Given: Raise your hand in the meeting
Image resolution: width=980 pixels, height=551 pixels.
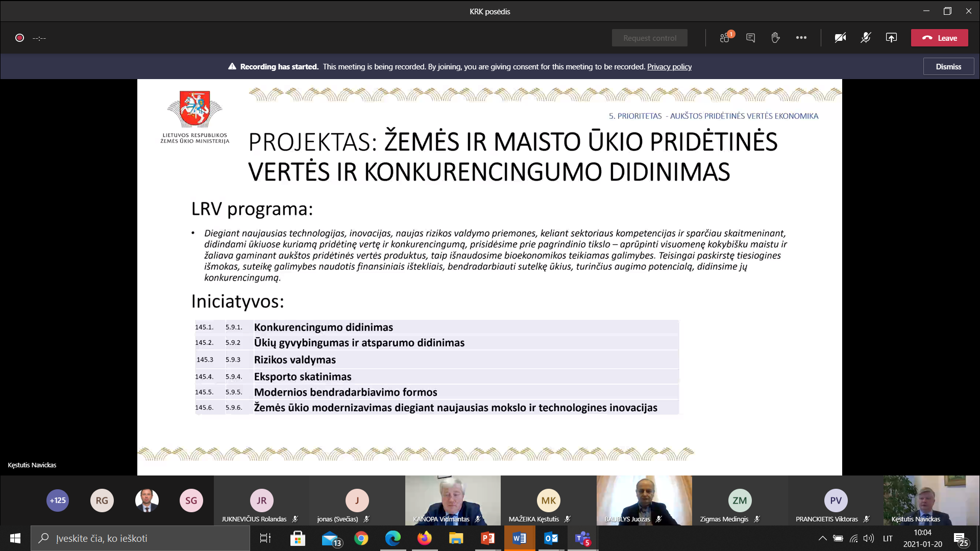Looking at the screenshot, I should [775, 38].
